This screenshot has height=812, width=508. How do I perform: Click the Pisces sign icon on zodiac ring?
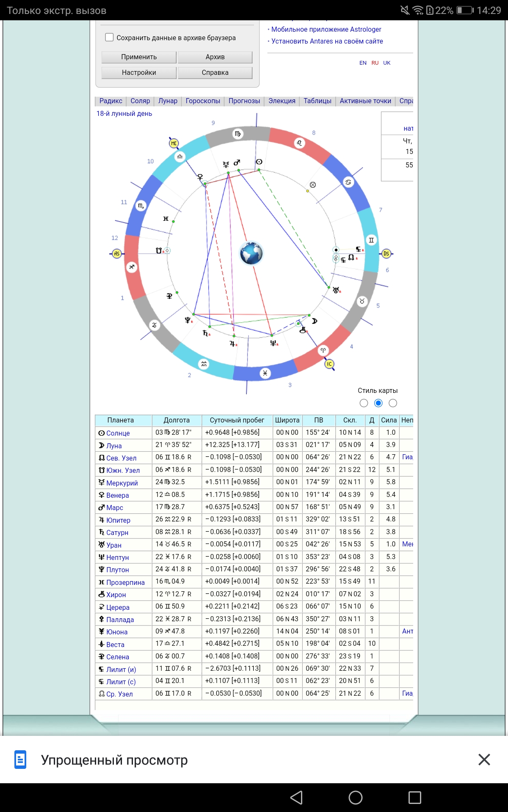click(x=265, y=373)
